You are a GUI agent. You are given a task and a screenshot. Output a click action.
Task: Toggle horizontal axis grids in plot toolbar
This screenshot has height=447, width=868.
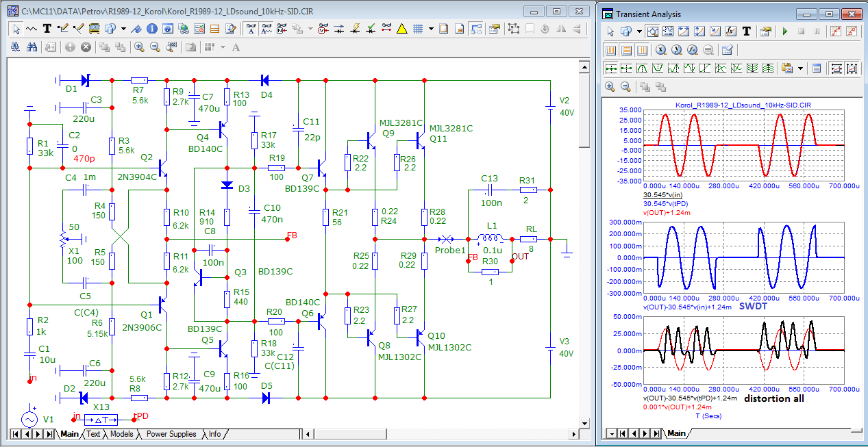(610, 50)
